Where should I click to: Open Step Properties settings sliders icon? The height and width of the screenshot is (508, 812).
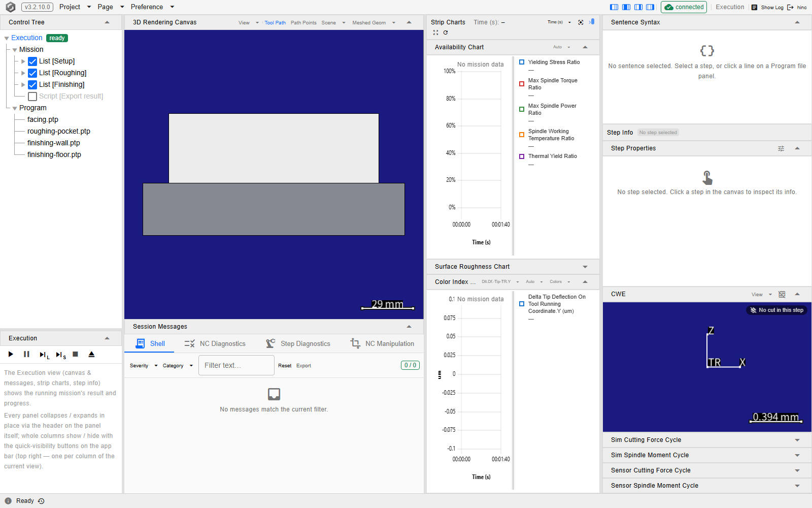781,148
